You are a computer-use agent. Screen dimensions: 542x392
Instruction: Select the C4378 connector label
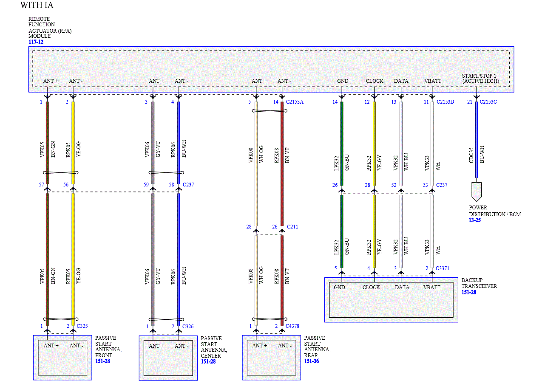(x=293, y=326)
